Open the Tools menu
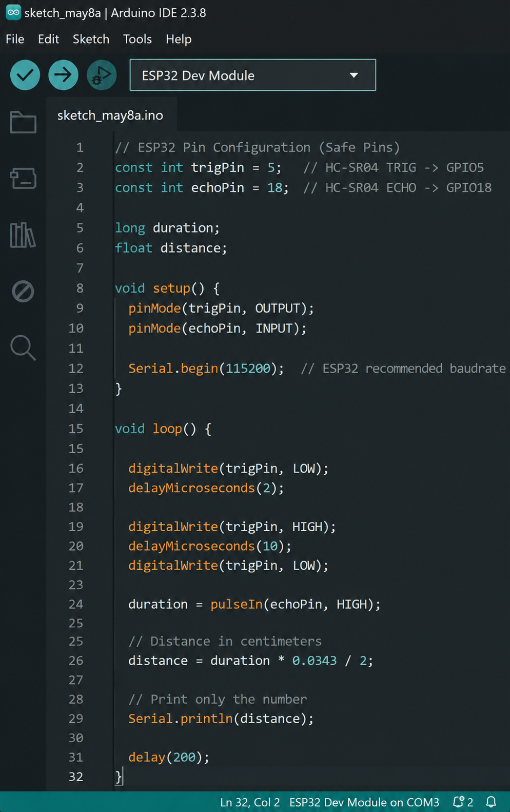The image size is (510, 812). coord(138,39)
